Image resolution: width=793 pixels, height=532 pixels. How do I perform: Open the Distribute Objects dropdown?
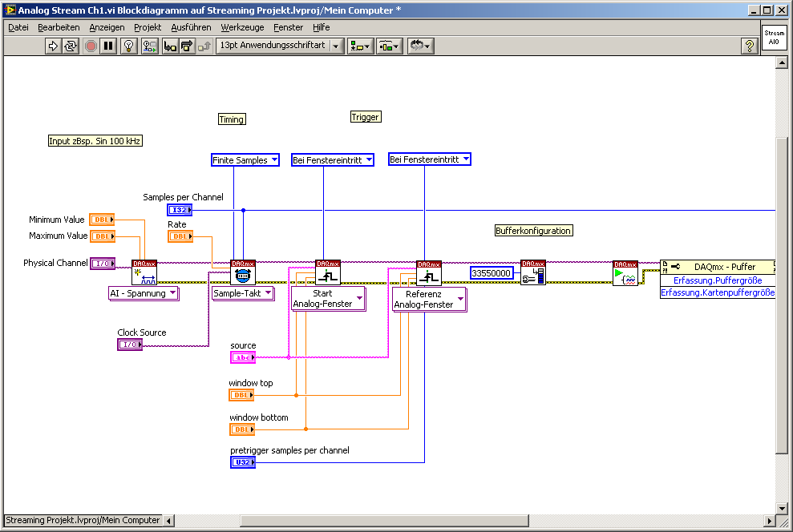(389, 46)
